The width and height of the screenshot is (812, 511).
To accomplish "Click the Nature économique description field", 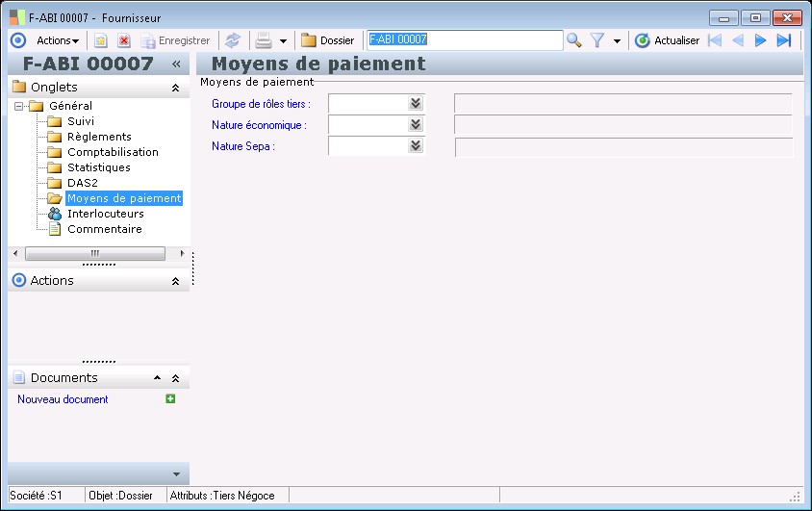I will click(x=623, y=124).
